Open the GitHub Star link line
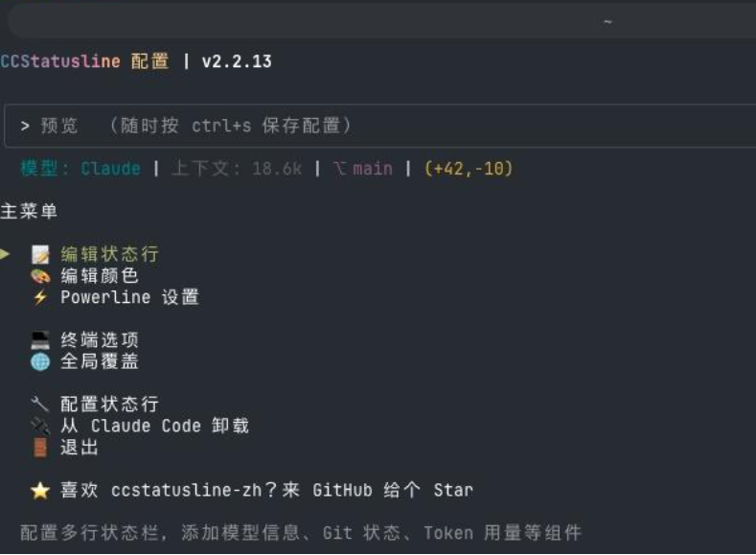Image resolution: width=756 pixels, height=555 pixels. [266, 491]
